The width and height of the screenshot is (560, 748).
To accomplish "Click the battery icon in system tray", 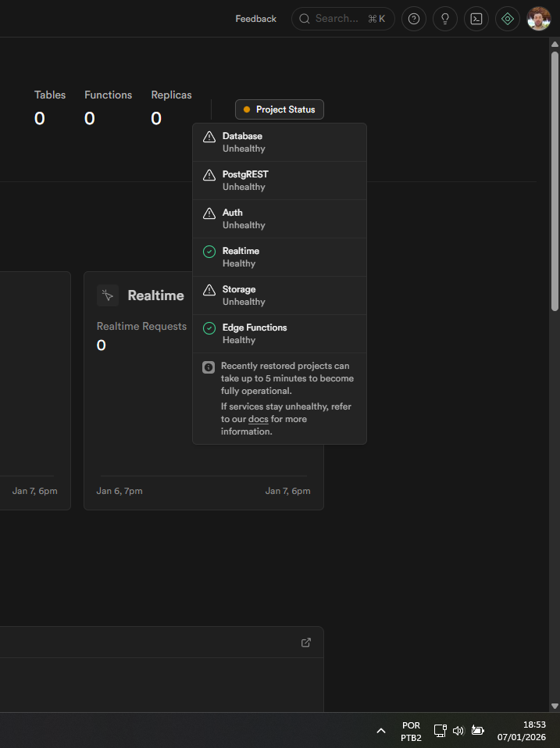I will click(x=477, y=731).
